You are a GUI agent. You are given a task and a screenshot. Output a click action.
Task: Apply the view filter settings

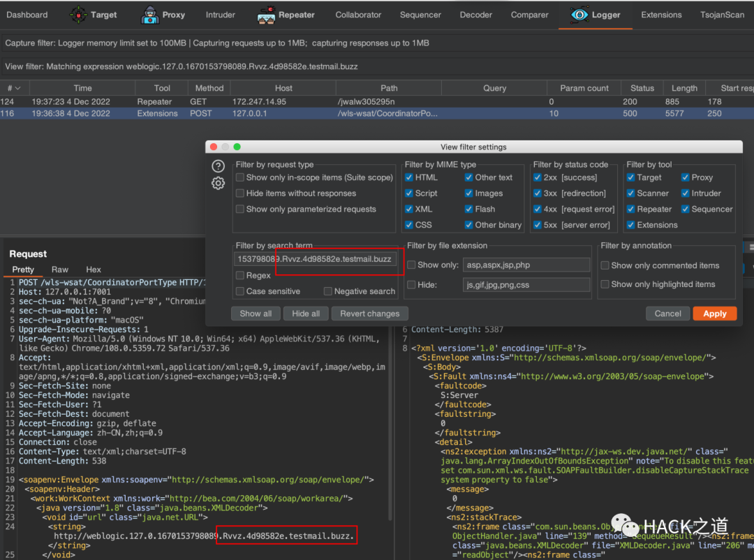coord(715,314)
